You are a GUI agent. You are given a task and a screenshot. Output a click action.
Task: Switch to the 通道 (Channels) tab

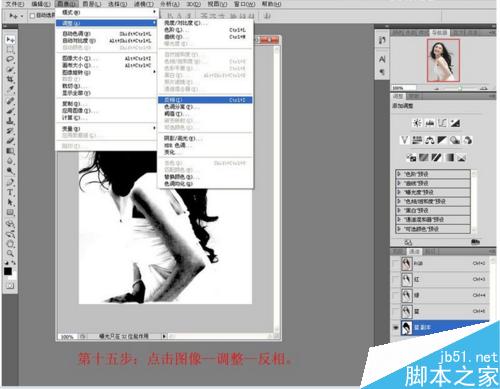pos(414,251)
